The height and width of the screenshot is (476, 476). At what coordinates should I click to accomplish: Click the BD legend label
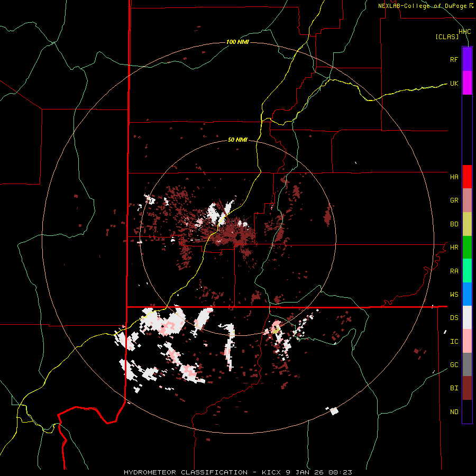[454, 224]
